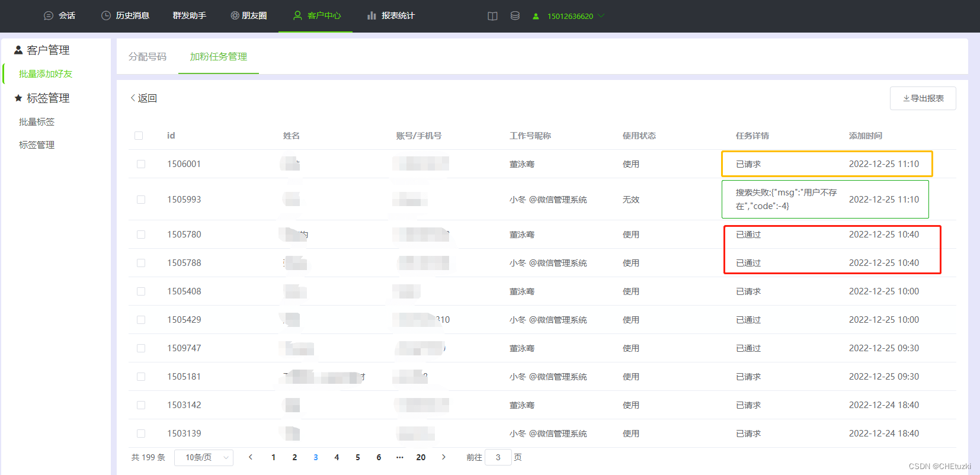Click the 客户中心 person icon
This screenshot has width=980, height=475.
(x=297, y=16)
